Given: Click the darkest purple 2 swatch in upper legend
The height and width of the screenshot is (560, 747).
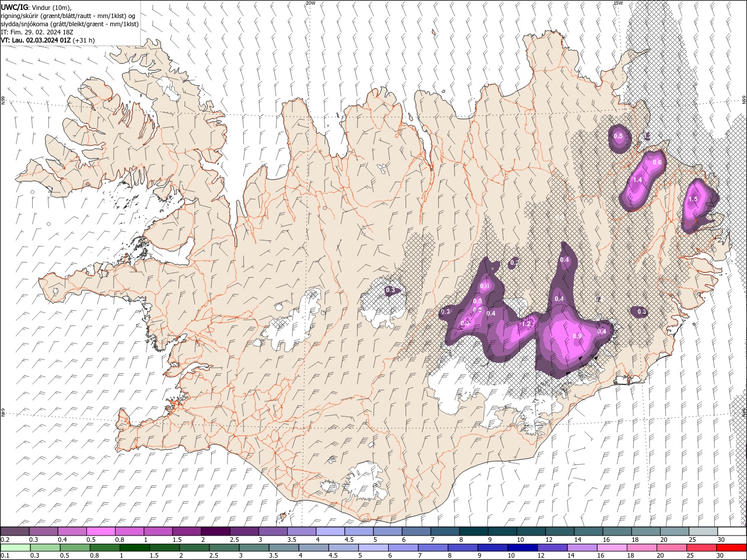Looking at the screenshot, I should (215, 531).
